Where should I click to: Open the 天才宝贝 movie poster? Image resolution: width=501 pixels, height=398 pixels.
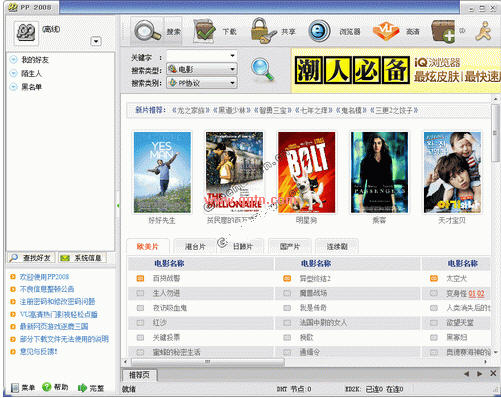pyautogui.click(x=452, y=172)
